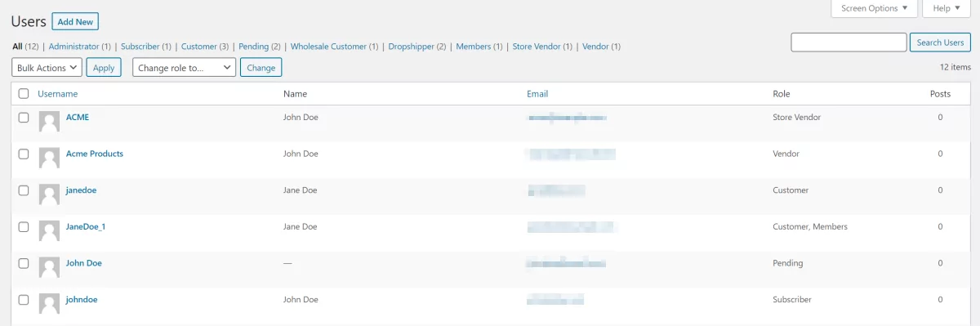Tick the John Doe row checkbox
Image resolution: width=980 pixels, height=326 pixels.
click(x=24, y=263)
